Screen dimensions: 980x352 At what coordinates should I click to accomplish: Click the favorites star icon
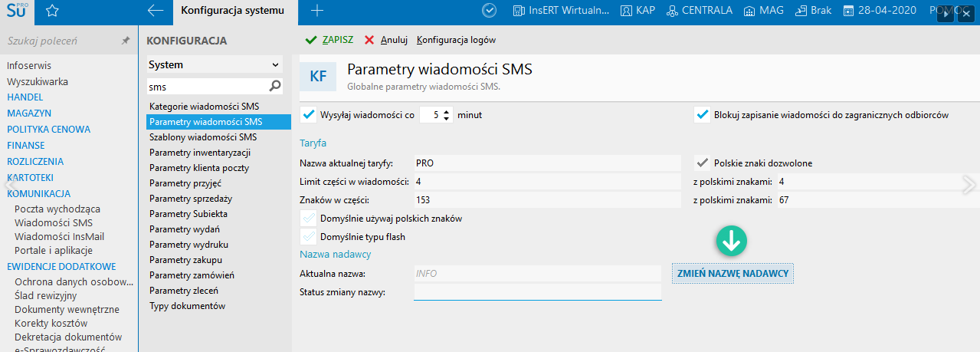click(x=51, y=11)
